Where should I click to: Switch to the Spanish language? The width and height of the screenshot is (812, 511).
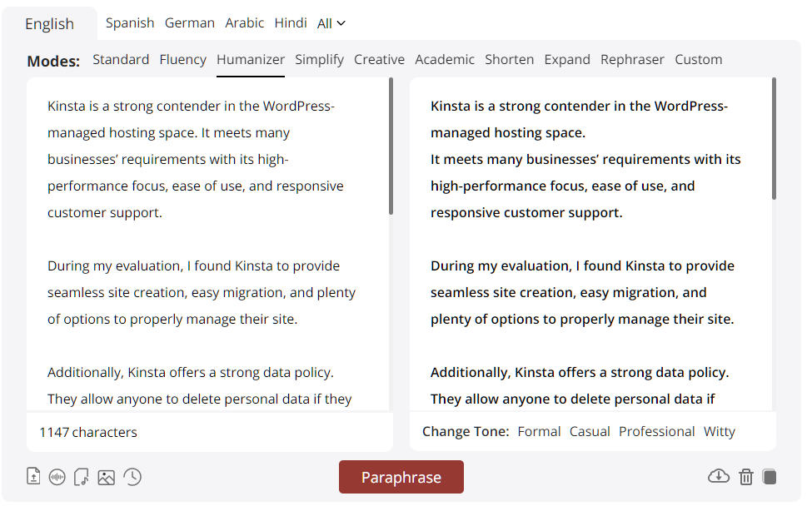coord(130,23)
